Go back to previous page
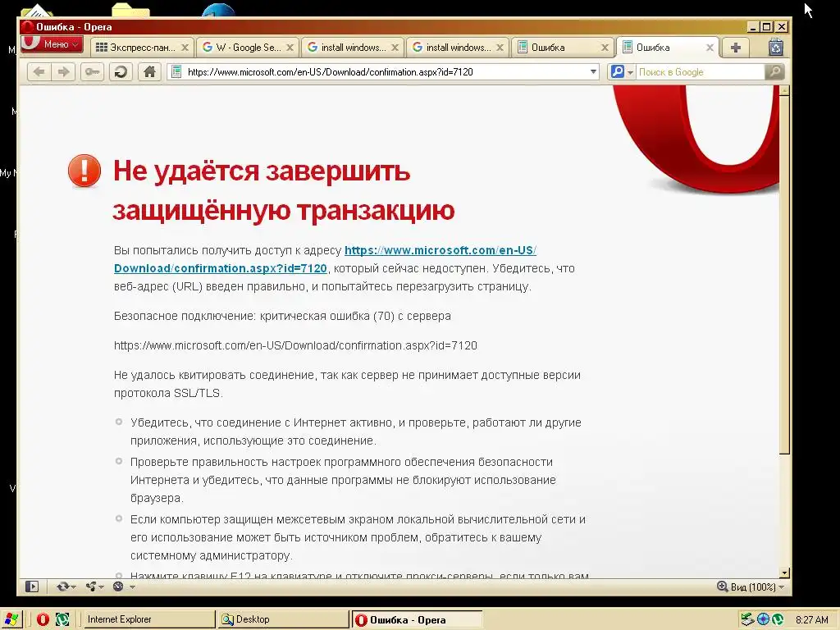This screenshot has width=840, height=630. pyautogui.click(x=39, y=72)
